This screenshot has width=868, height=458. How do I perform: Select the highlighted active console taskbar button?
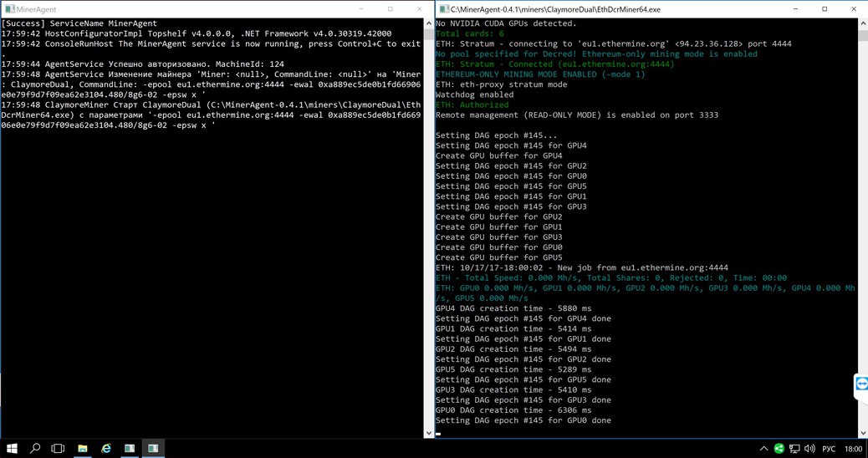153,448
